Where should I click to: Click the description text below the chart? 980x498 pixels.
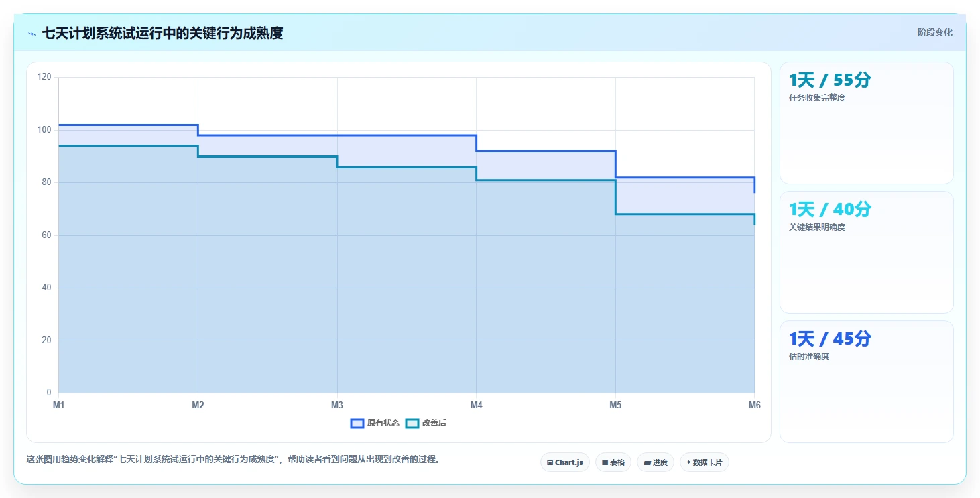233,460
